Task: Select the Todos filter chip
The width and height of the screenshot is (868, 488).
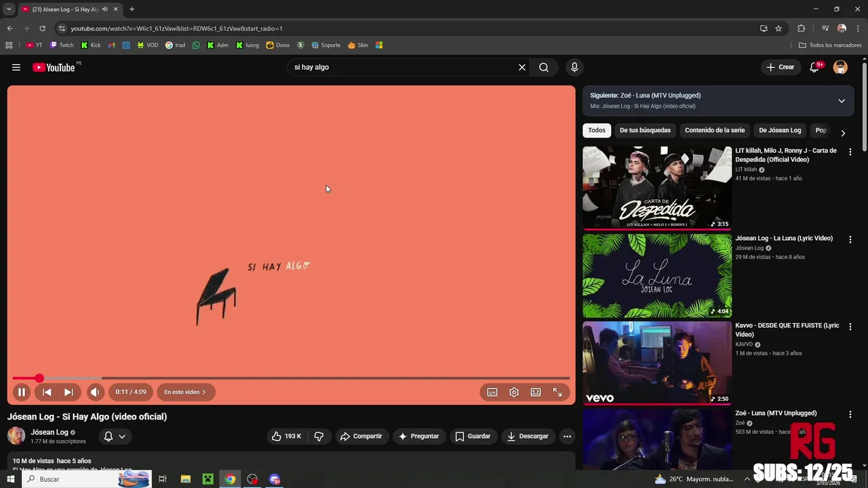Action: pyautogui.click(x=597, y=130)
